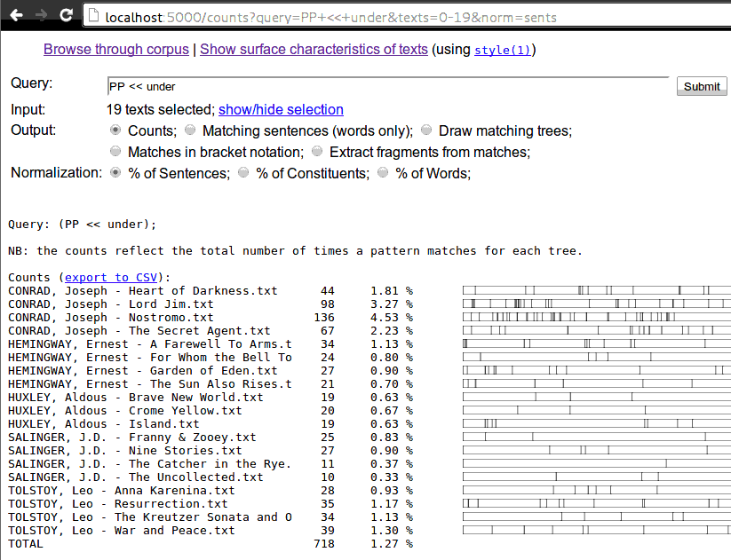Open Browse through corpus link
Image resolution: width=731 pixels, height=560 pixels.
pos(116,50)
